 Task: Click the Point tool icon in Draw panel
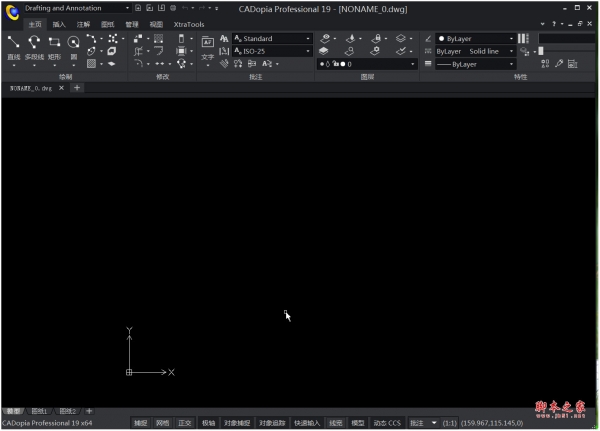(x=112, y=38)
